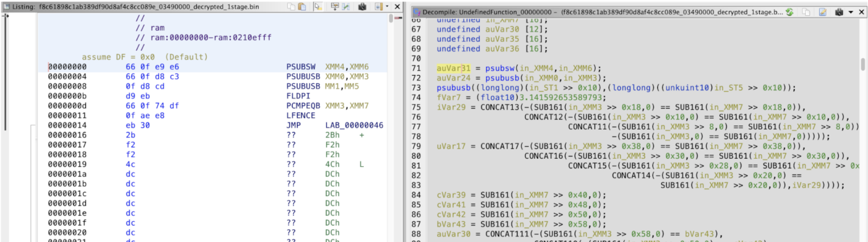Click the Copy icon in Listing toolbar
The width and height of the screenshot is (868, 242).
point(291,6)
